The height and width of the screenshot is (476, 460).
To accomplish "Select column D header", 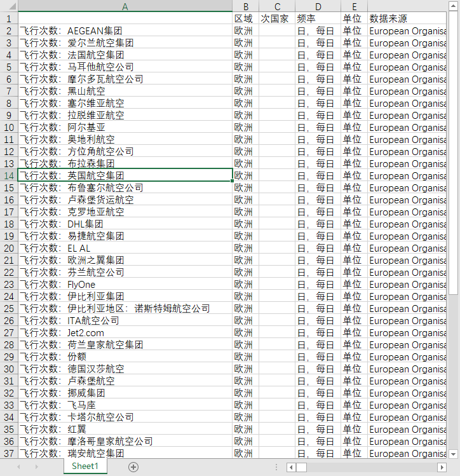I will pyautogui.click(x=318, y=6).
